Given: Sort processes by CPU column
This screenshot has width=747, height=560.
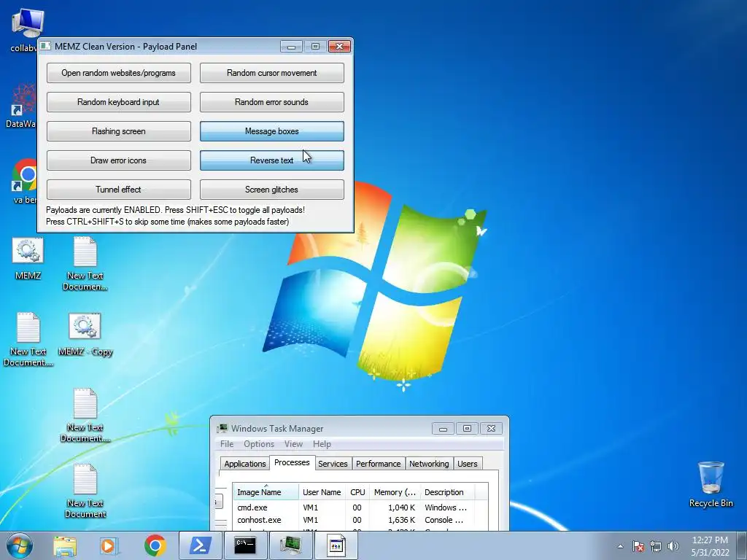Looking at the screenshot, I should (x=357, y=492).
